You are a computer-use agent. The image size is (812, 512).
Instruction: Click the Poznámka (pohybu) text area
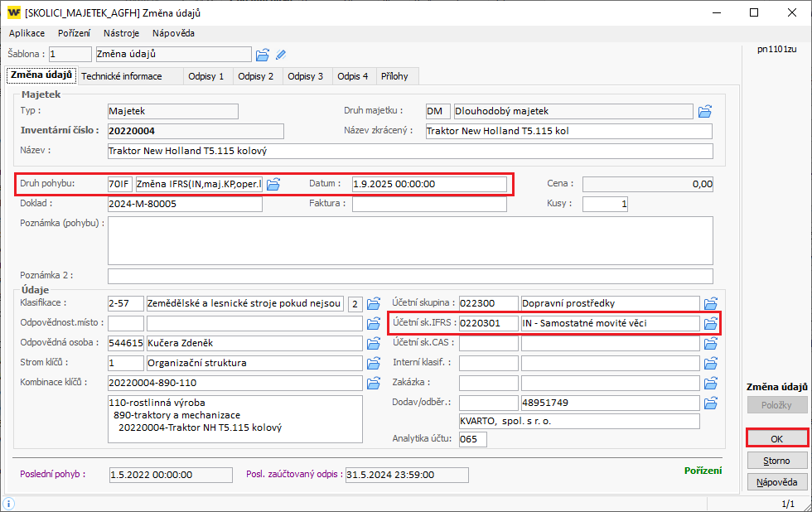(410, 239)
